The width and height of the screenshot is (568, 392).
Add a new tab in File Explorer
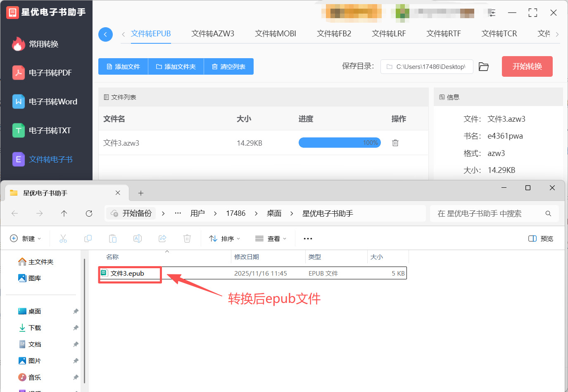[141, 193]
